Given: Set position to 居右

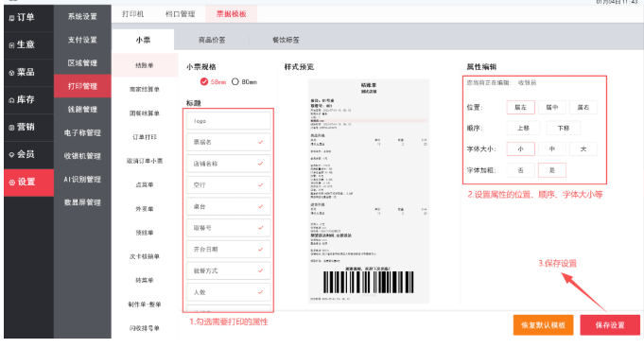Looking at the screenshot, I should point(583,107).
